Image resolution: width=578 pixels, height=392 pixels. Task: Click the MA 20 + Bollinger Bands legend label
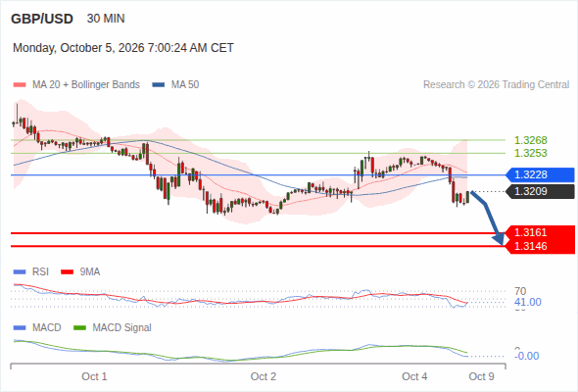pyautogui.click(x=86, y=85)
